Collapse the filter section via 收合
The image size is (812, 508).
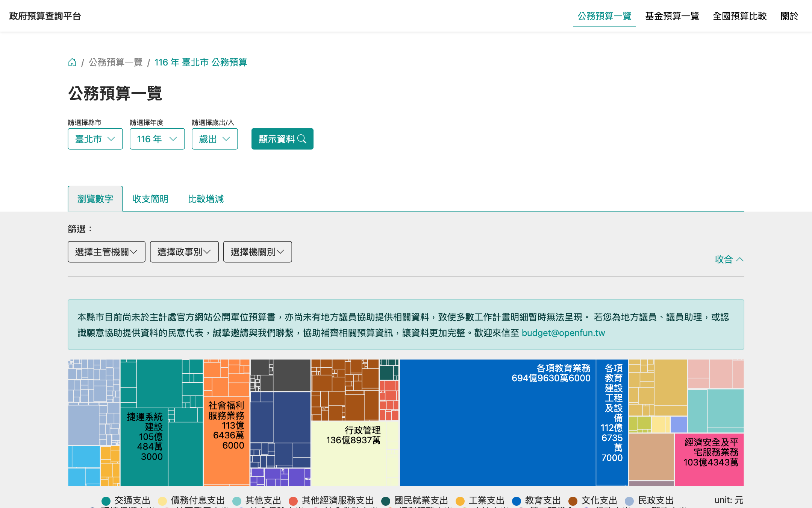tap(729, 259)
